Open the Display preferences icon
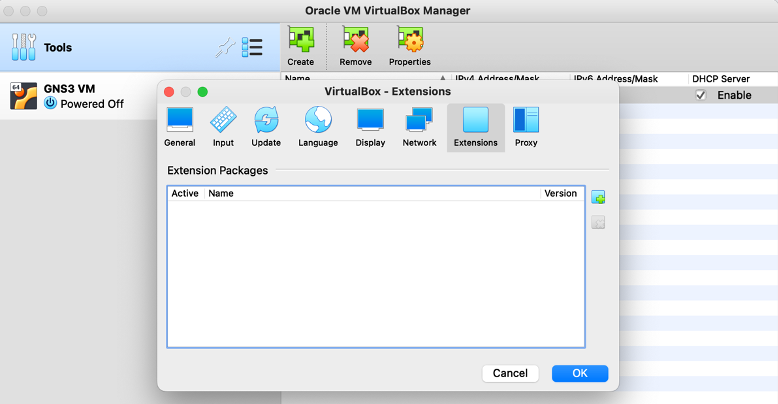 (x=370, y=127)
